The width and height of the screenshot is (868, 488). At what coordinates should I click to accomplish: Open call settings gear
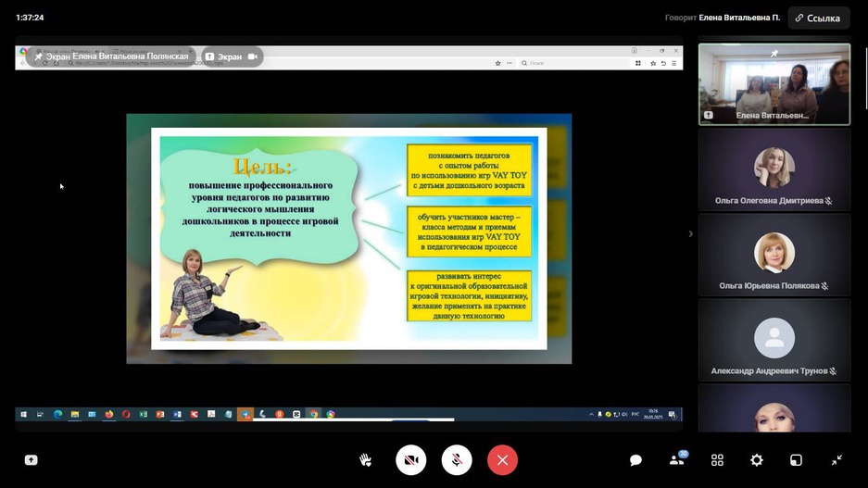[757, 460]
